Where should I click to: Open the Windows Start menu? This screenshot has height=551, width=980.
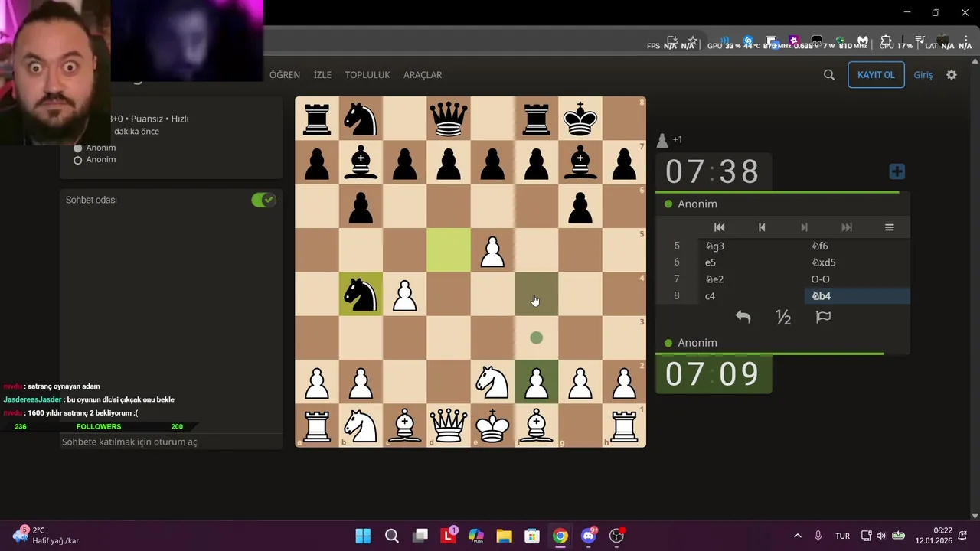pos(363,536)
